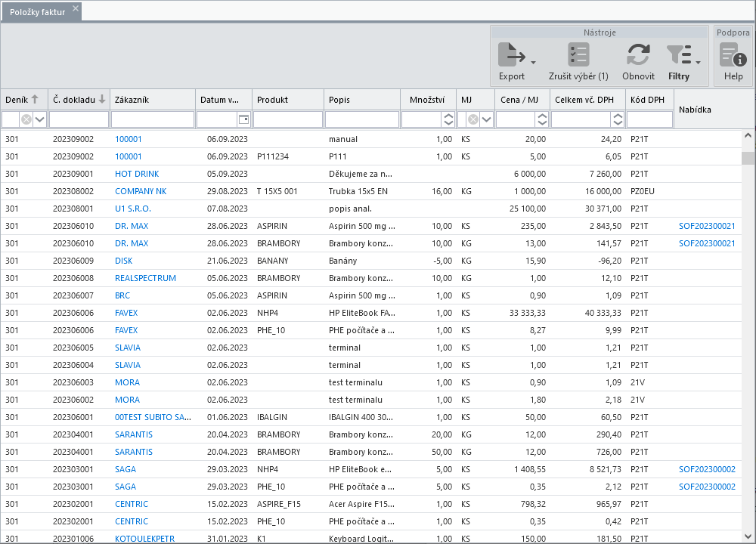756x544 pixels.
Task: Expand the Deník filter dropdown chevron
Action: point(40,119)
